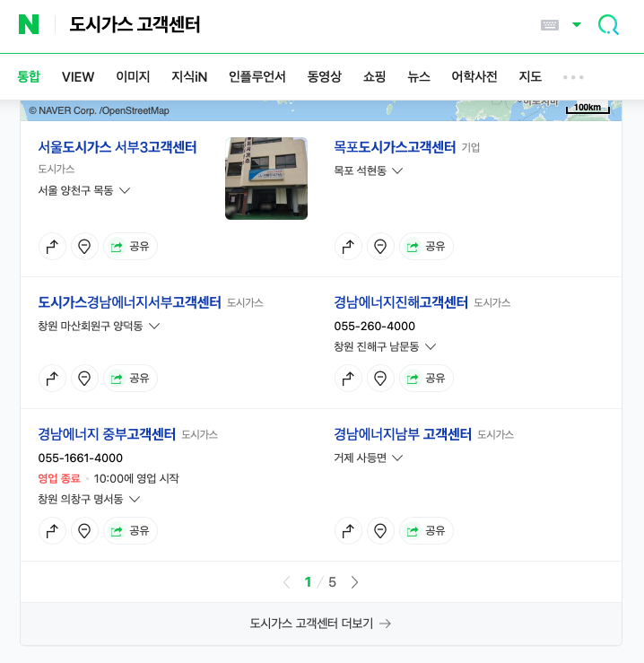644x663 pixels.
Task: Show 도시가스경남에너지서부고객센터 map pin
Action: tap(84, 378)
